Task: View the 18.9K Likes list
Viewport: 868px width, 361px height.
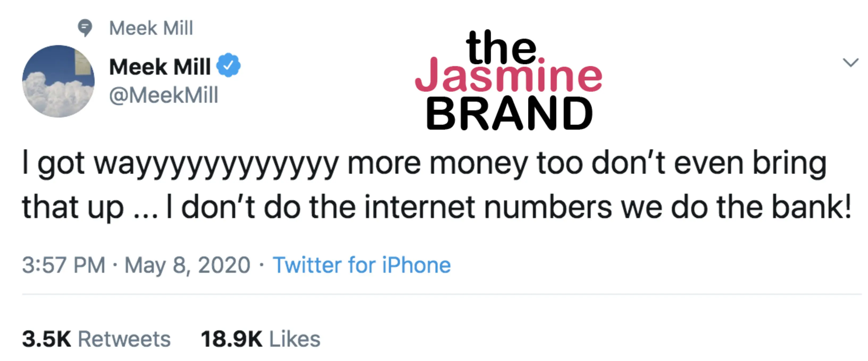Action: coord(260,339)
